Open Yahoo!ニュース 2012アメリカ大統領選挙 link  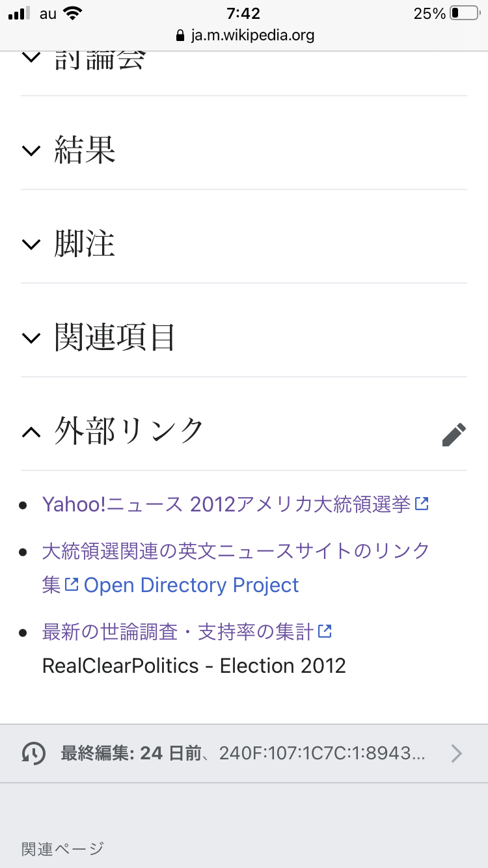click(x=226, y=504)
